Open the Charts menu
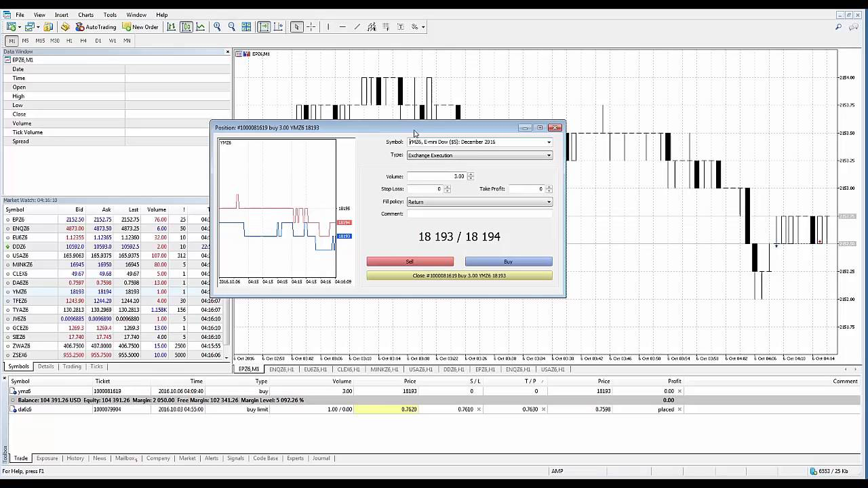Viewport: 868px width, 488px height. tap(85, 15)
